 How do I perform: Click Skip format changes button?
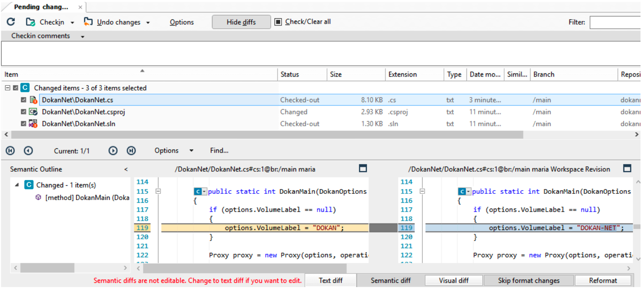click(x=529, y=280)
